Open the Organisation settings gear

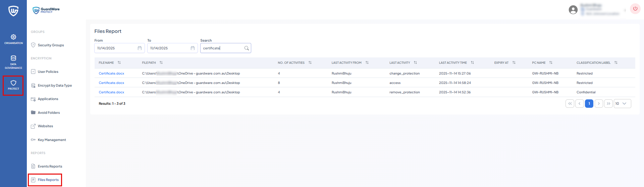tap(13, 37)
